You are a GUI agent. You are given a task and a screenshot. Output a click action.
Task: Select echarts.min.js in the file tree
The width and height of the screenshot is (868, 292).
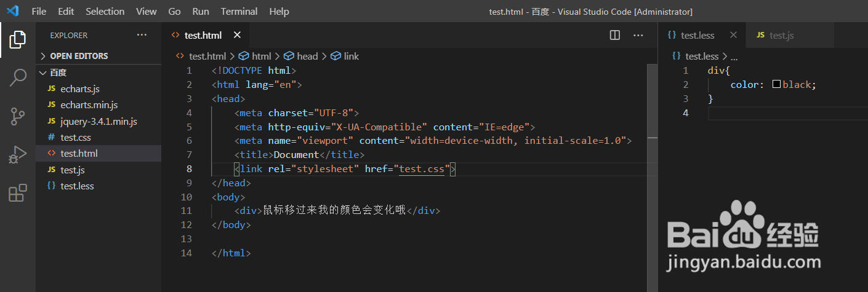(89, 105)
